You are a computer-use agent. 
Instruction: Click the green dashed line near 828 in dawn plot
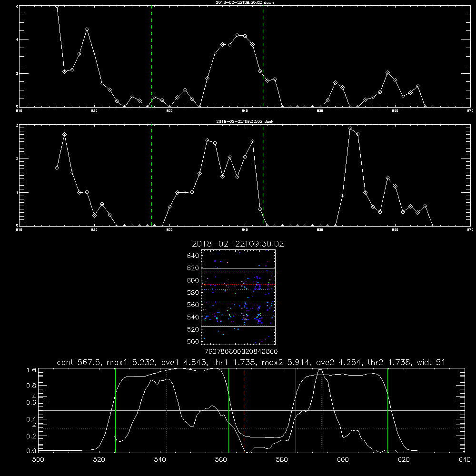tap(151, 56)
